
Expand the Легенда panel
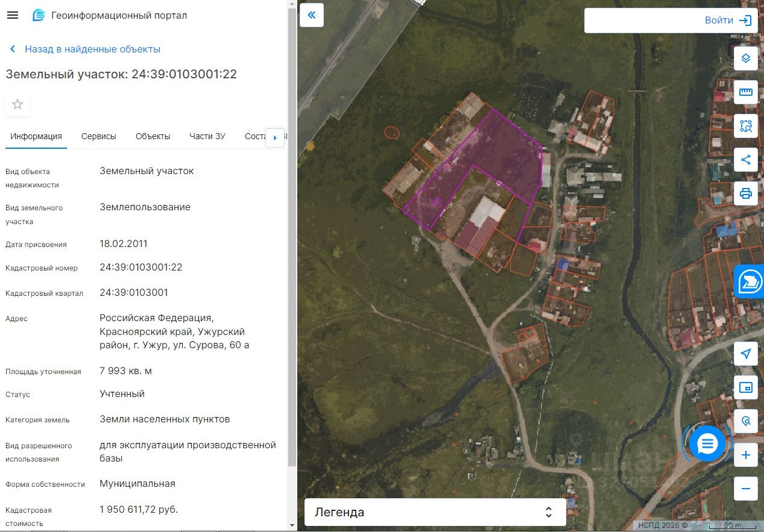[x=435, y=512]
